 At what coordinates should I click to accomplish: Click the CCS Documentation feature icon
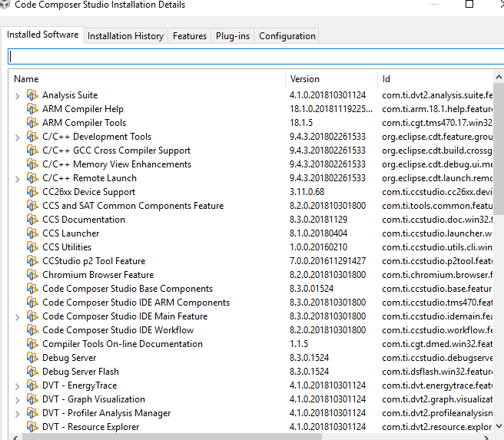[32, 220]
